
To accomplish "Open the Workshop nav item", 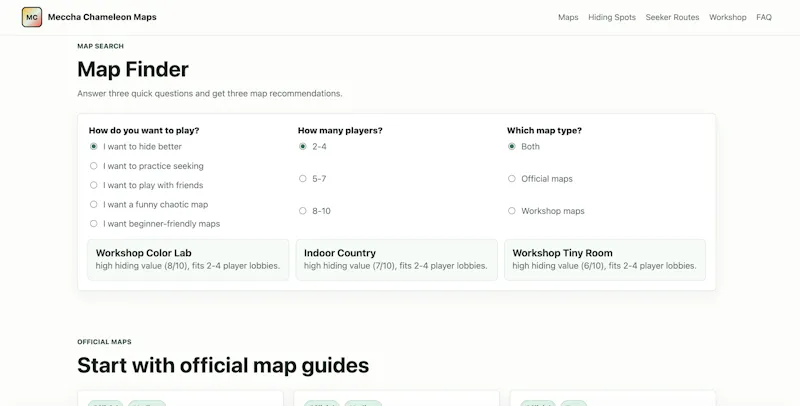I will (728, 17).
